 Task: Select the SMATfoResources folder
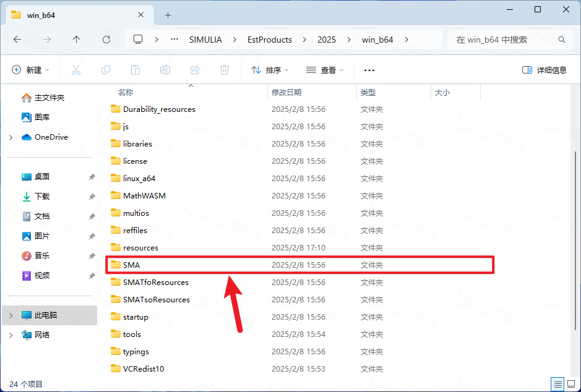(150, 283)
